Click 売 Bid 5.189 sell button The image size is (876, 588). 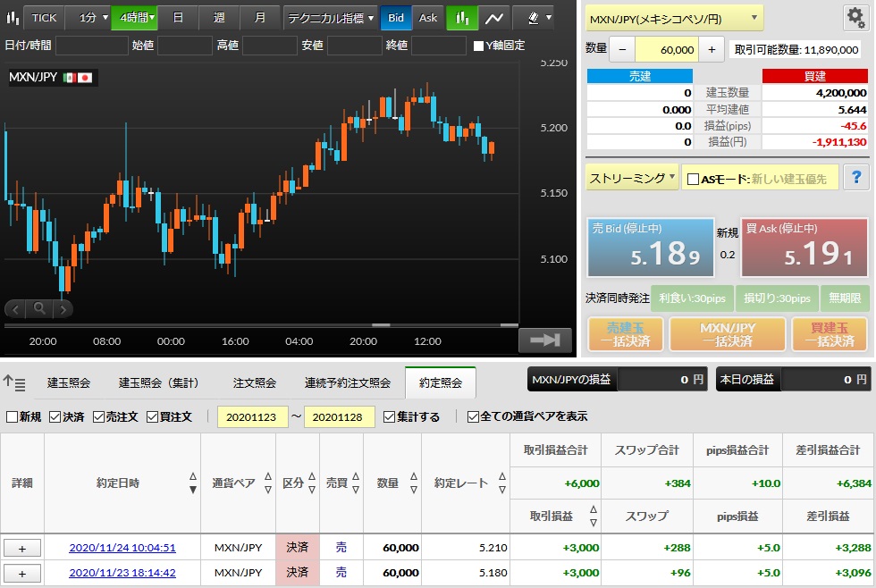[x=651, y=248]
